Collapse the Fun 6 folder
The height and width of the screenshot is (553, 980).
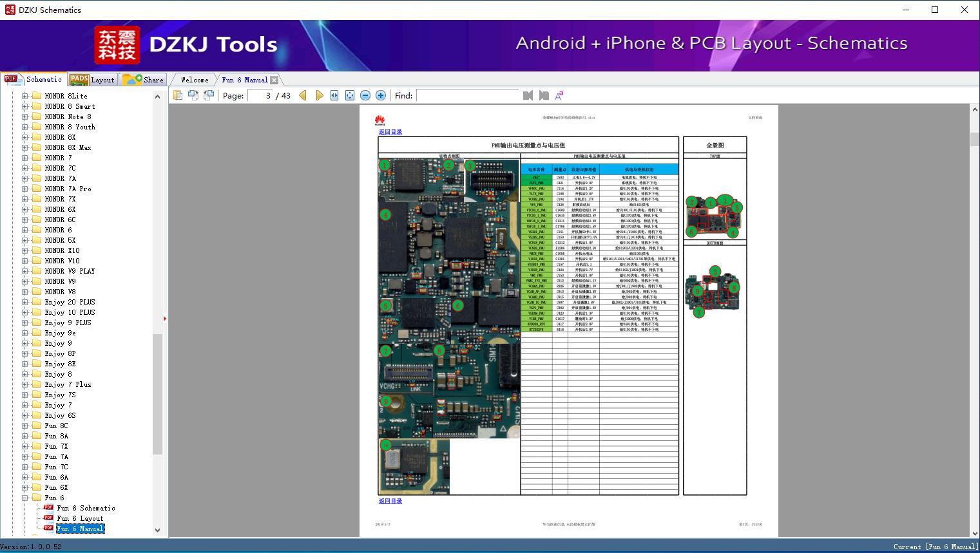click(25, 498)
